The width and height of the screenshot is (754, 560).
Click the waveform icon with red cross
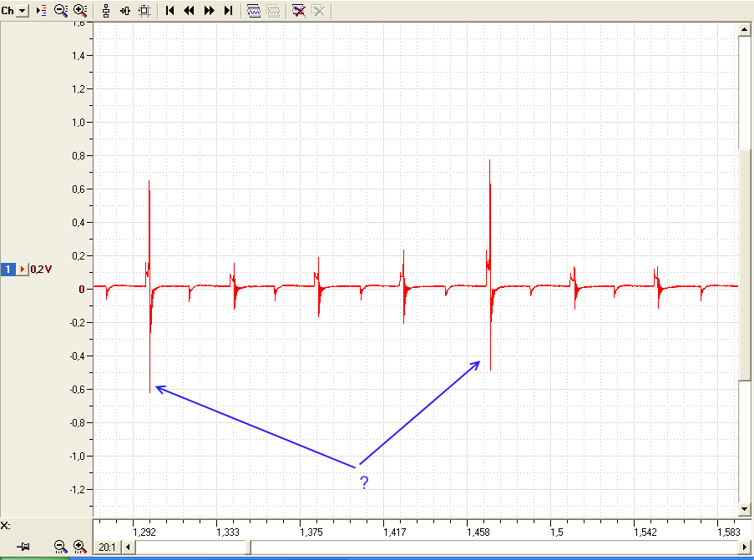[x=299, y=11]
